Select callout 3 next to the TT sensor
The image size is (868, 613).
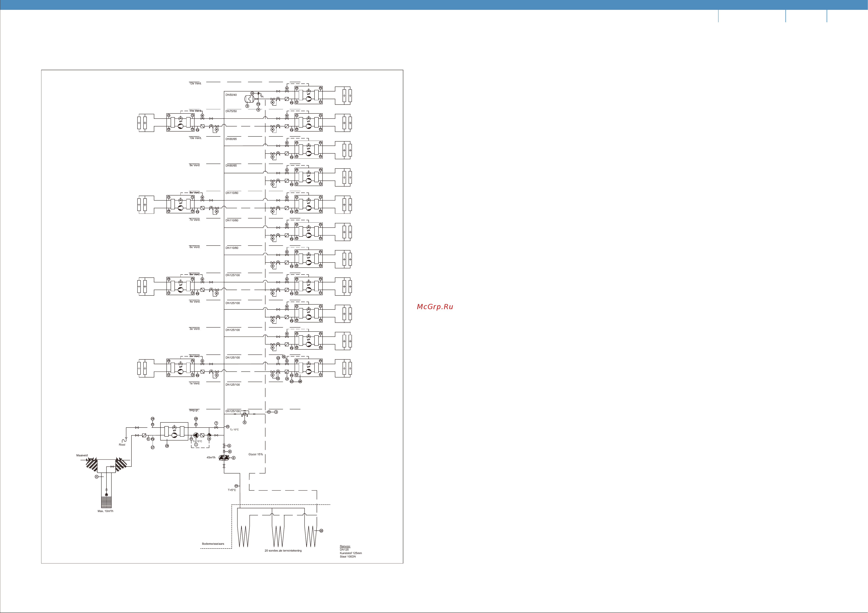pos(276,412)
